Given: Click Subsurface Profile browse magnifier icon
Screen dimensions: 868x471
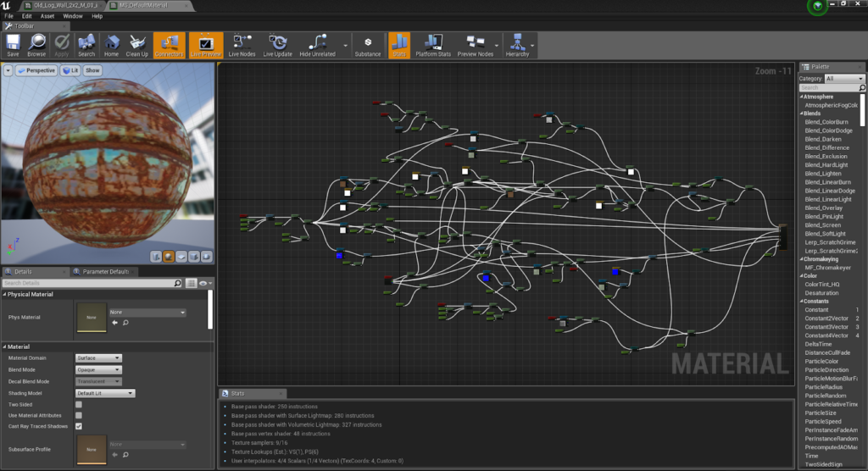Looking at the screenshot, I should 125,454.
